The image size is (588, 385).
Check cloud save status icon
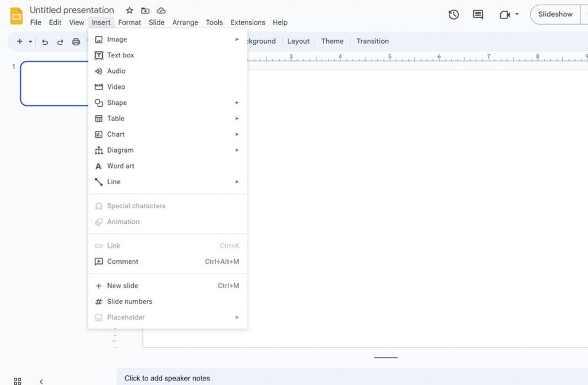(x=161, y=10)
